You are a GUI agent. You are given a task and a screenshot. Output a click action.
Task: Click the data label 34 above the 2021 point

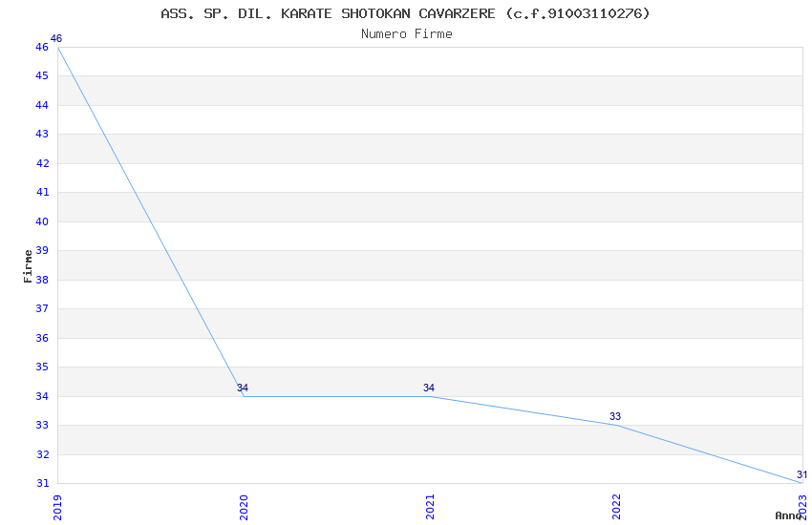(x=429, y=388)
